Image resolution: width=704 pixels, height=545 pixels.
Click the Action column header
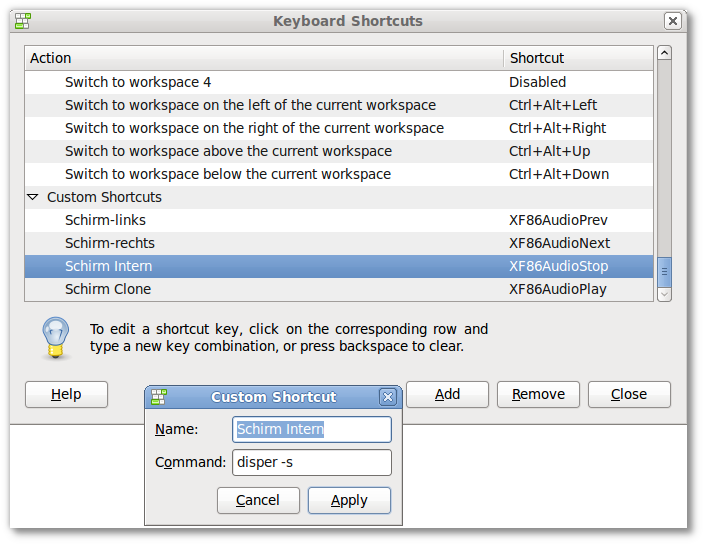point(264,58)
